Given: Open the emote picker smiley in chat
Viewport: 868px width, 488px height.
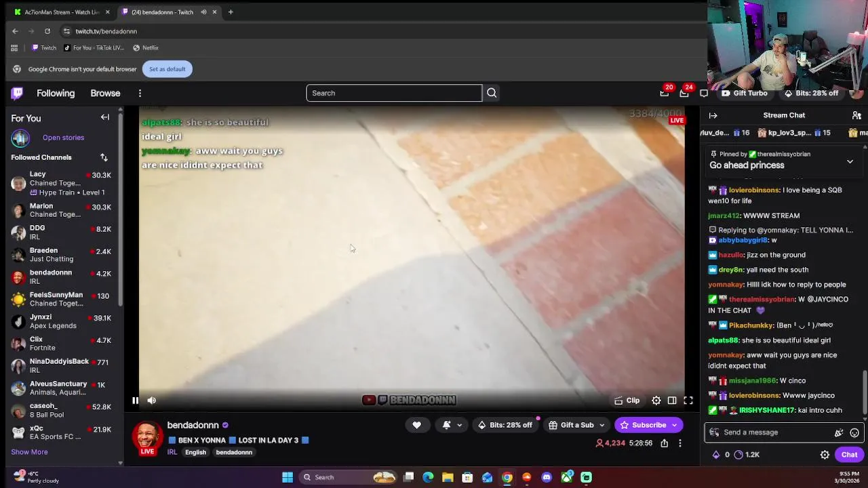Looking at the screenshot, I should [x=854, y=432].
